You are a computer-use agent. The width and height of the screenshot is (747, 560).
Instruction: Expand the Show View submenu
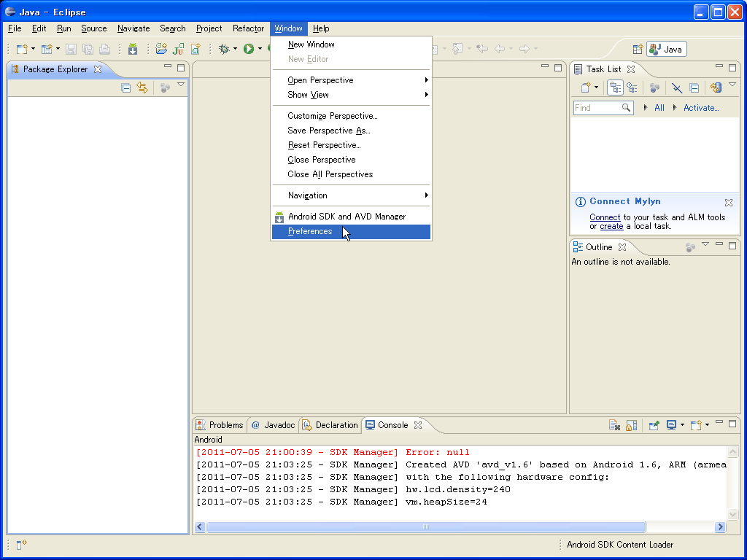[x=351, y=95]
